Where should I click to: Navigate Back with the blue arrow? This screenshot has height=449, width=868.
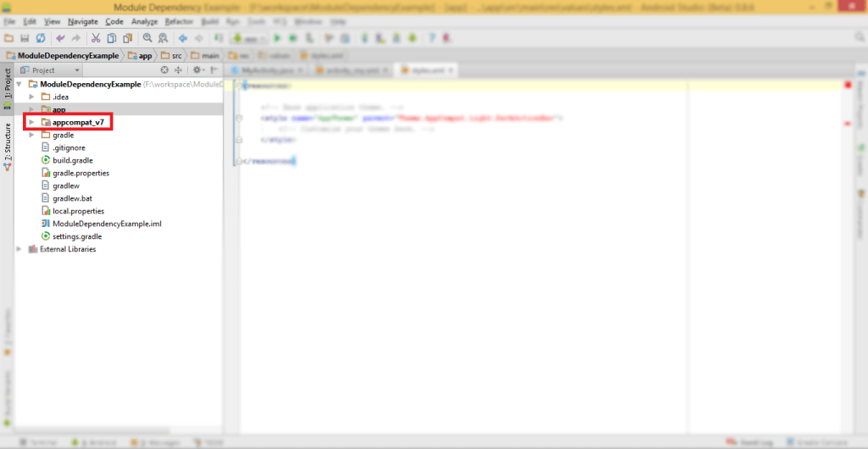coord(183,38)
